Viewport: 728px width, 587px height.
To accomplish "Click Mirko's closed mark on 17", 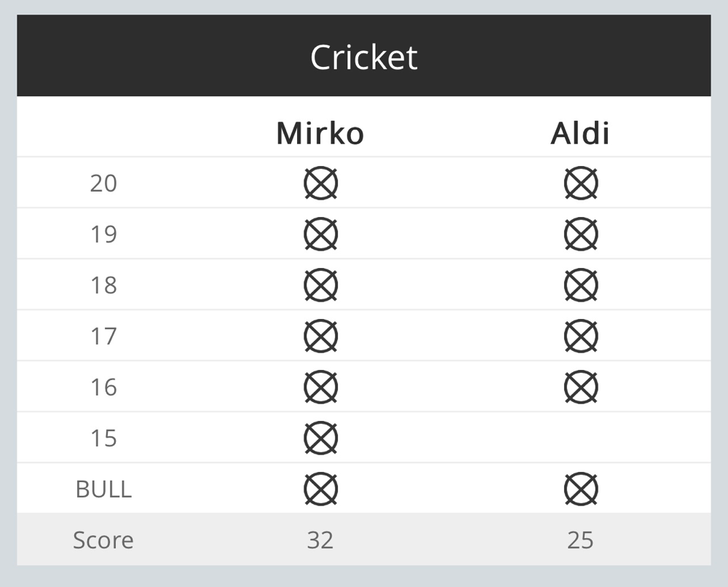I will 320,336.
